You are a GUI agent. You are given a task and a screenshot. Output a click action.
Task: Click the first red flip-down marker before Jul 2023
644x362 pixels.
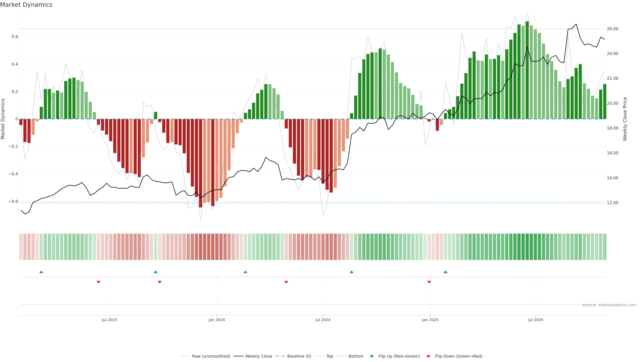point(98,282)
